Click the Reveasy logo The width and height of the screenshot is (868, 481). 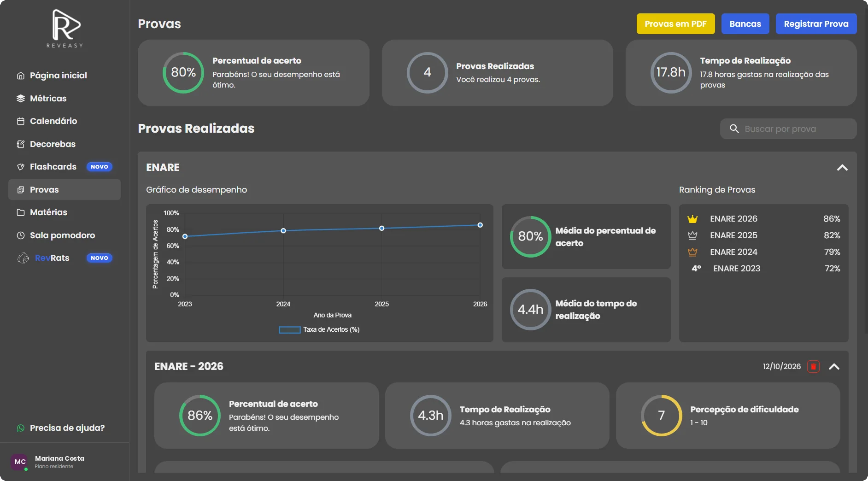click(x=65, y=28)
